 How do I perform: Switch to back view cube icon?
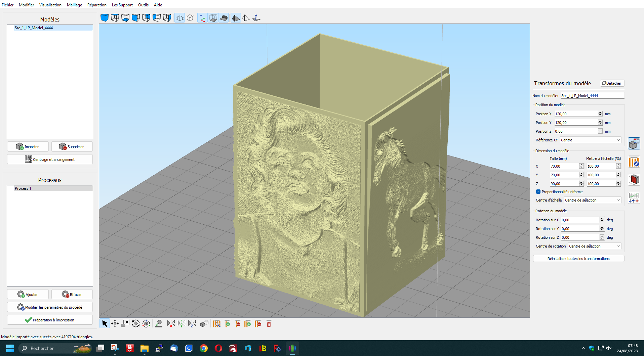146,18
